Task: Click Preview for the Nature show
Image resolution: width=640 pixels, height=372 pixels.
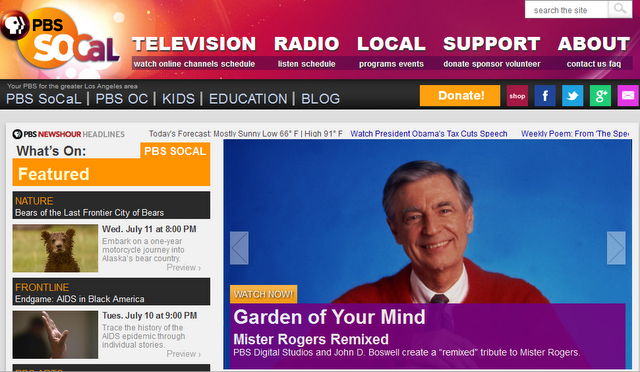Action: (x=184, y=268)
